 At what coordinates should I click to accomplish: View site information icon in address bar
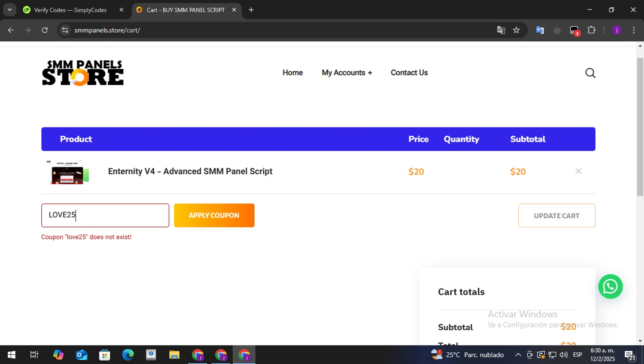65,30
